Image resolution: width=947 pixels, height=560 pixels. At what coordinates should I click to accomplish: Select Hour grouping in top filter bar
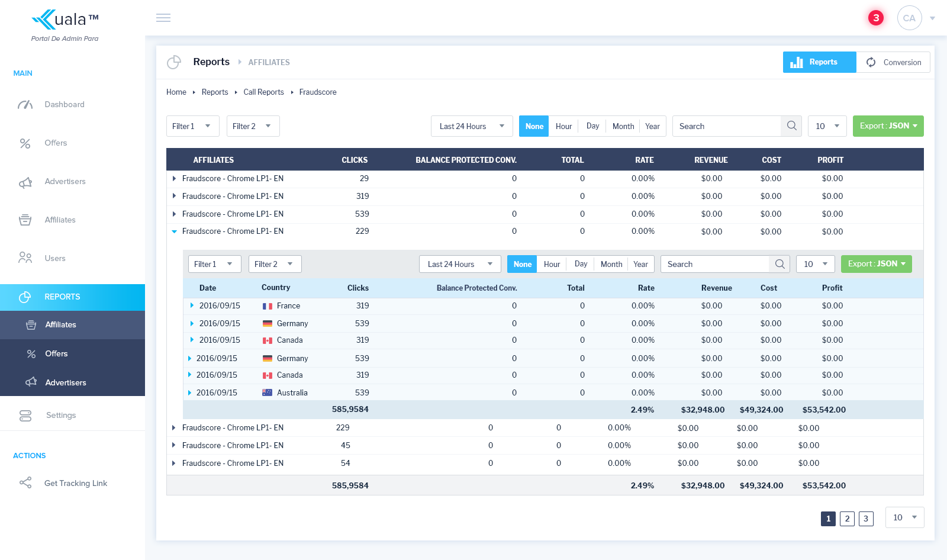pos(563,126)
